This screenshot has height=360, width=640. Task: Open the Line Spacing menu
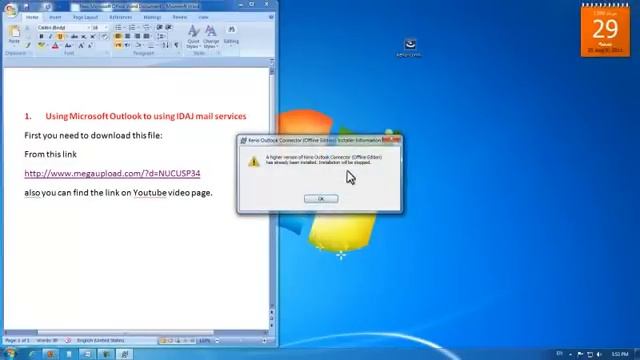[161, 36]
